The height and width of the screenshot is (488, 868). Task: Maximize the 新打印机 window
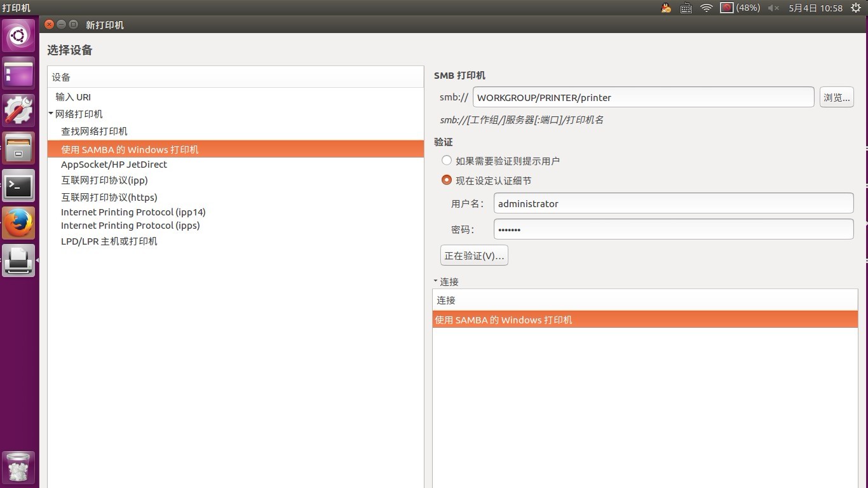click(x=74, y=25)
